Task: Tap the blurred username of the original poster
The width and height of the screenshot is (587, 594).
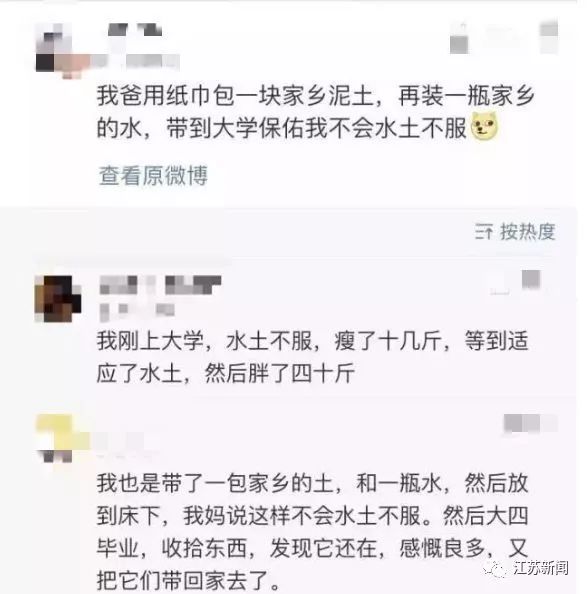Action: (x=135, y=30)
